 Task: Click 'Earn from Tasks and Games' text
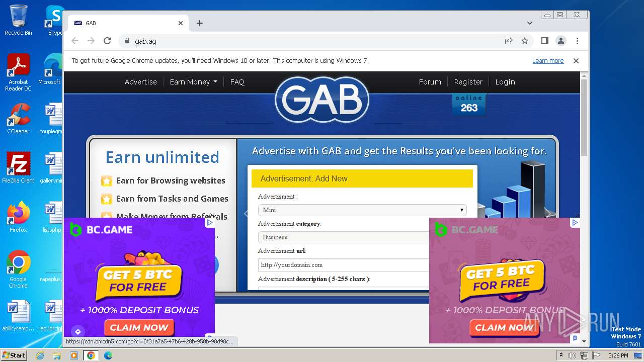172,199
